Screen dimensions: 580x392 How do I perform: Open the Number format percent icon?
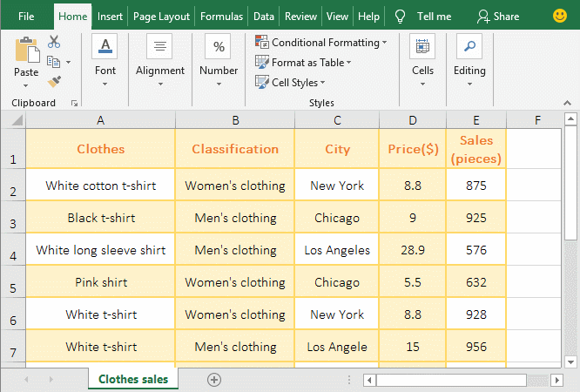tap(219, 47)
